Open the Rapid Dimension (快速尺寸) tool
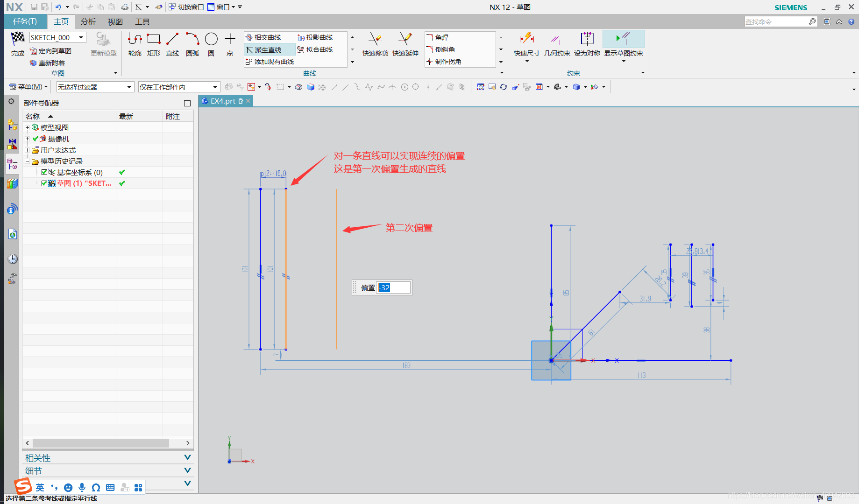The width and height of the screenshot is (859, 504). tap(526, 44)
